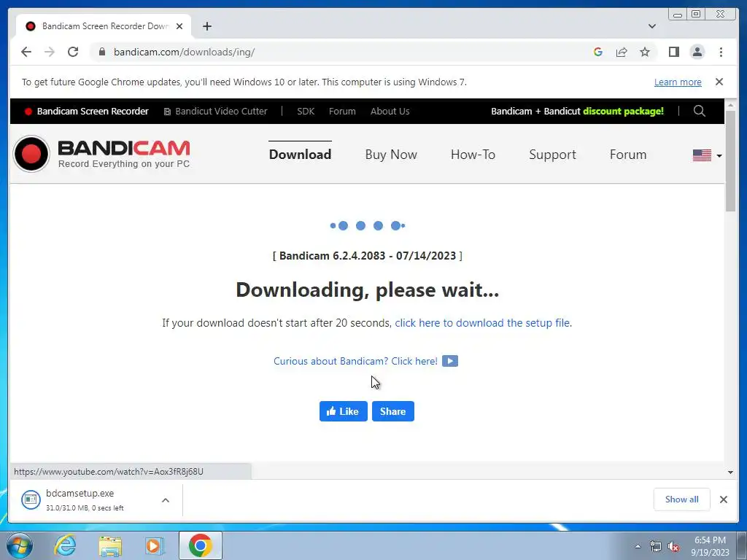Play the Bandicam intro video icon

(449, 361)
